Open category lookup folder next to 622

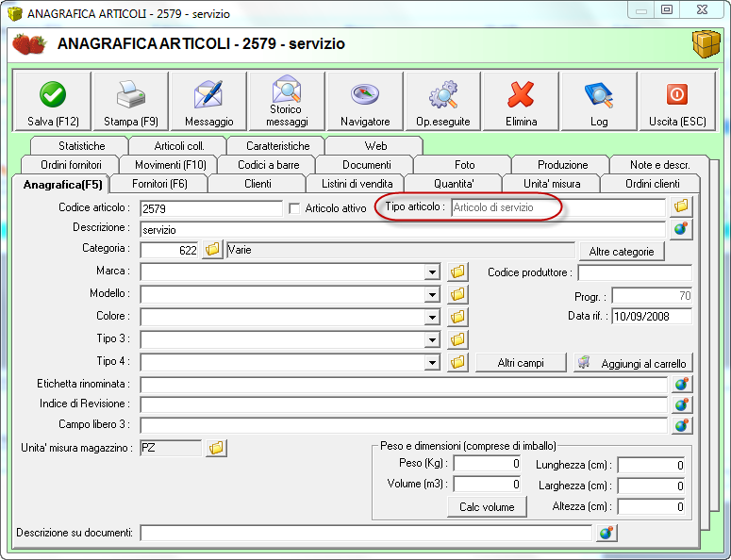pos(212,250)
